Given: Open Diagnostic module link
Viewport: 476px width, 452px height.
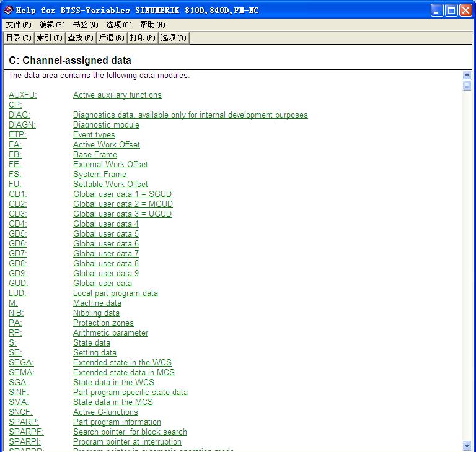Looking at the screenshot, I should click(x=106, y=124).
